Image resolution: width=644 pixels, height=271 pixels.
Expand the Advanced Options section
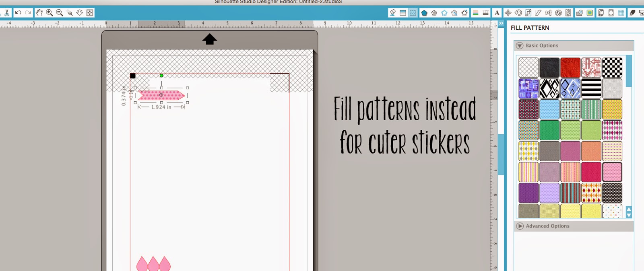pos(520,226)
